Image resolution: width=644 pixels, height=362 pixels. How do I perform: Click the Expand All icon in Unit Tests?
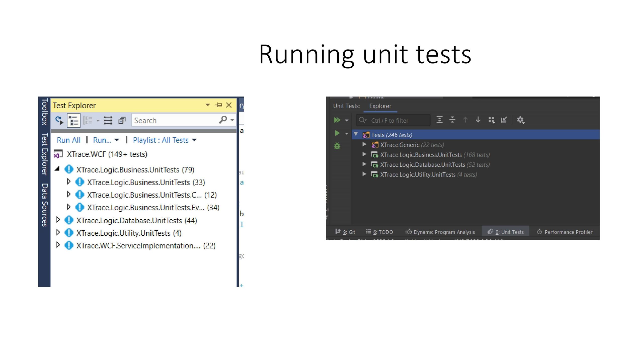click(x=439, y=120)
